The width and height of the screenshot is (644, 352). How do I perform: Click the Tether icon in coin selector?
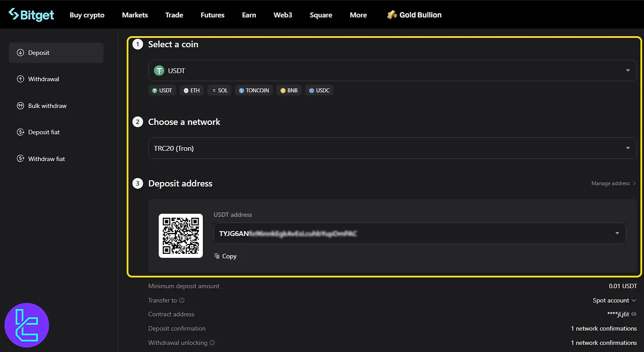tap(159, 70)
